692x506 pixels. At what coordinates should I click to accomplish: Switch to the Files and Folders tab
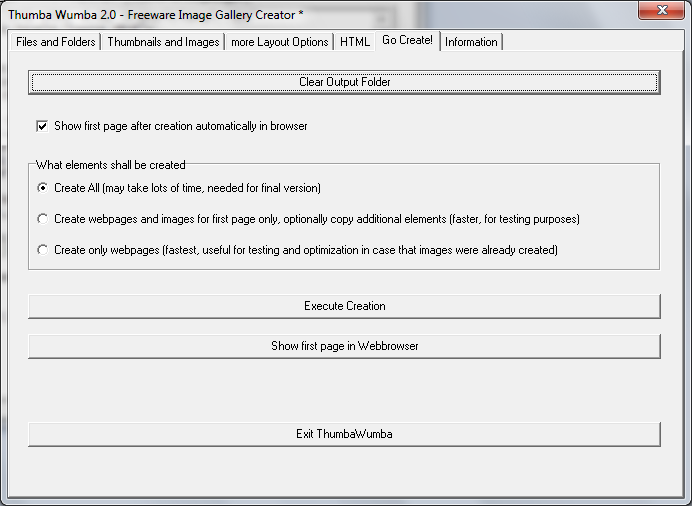click(x=56, y=42)
